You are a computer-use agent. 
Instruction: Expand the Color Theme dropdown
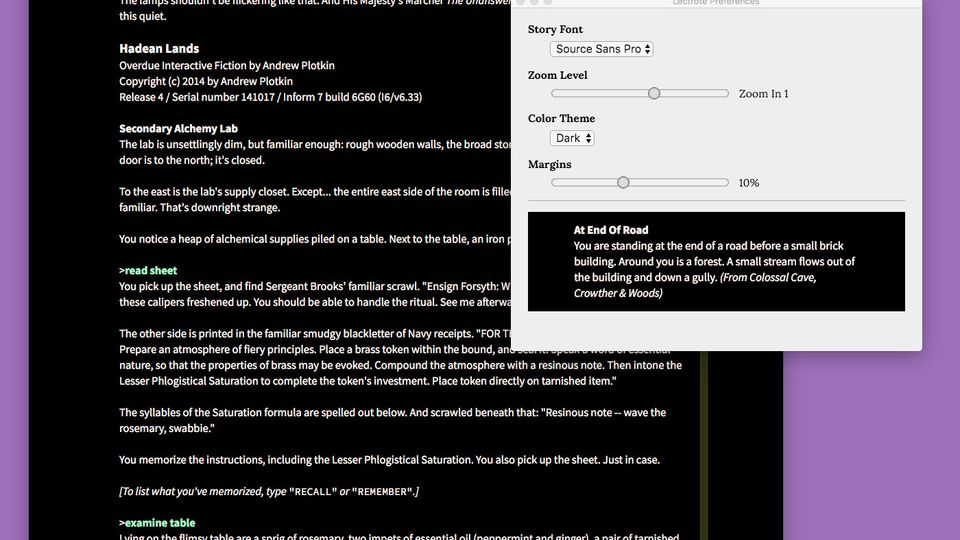click(x=573, y=138)
